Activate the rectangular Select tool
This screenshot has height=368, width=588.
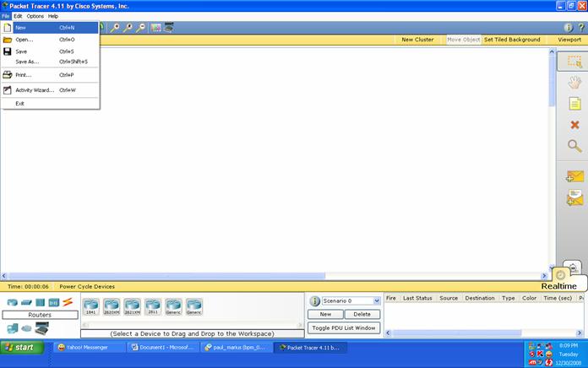574,62
